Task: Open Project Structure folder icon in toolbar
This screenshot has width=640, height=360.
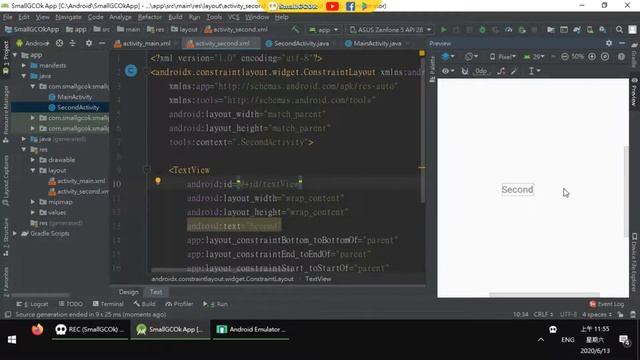Action: [551, 30]
